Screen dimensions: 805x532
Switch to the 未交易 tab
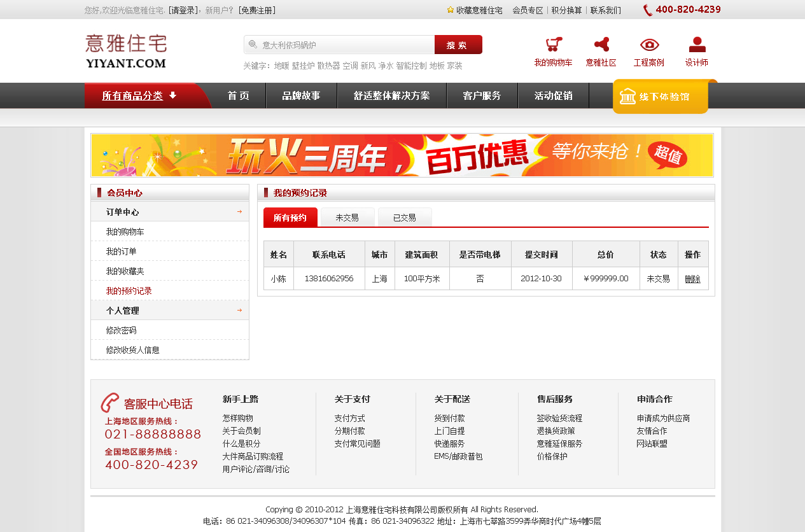tap(347, 218)
